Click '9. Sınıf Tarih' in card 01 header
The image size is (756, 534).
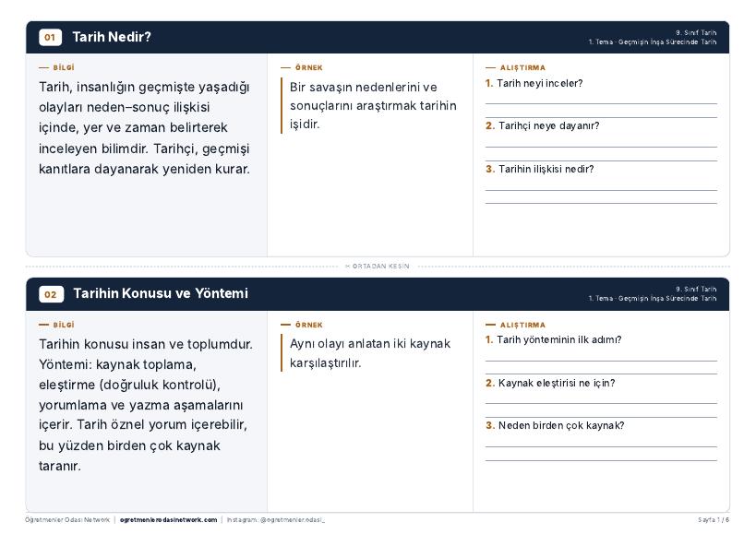(696, 33)
